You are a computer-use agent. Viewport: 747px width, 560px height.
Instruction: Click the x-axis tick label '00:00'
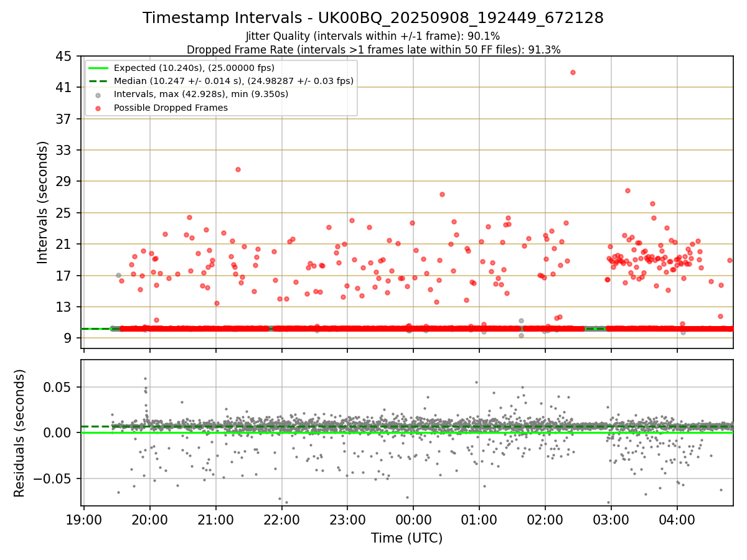pyautogui.click(x=413, y=520)
